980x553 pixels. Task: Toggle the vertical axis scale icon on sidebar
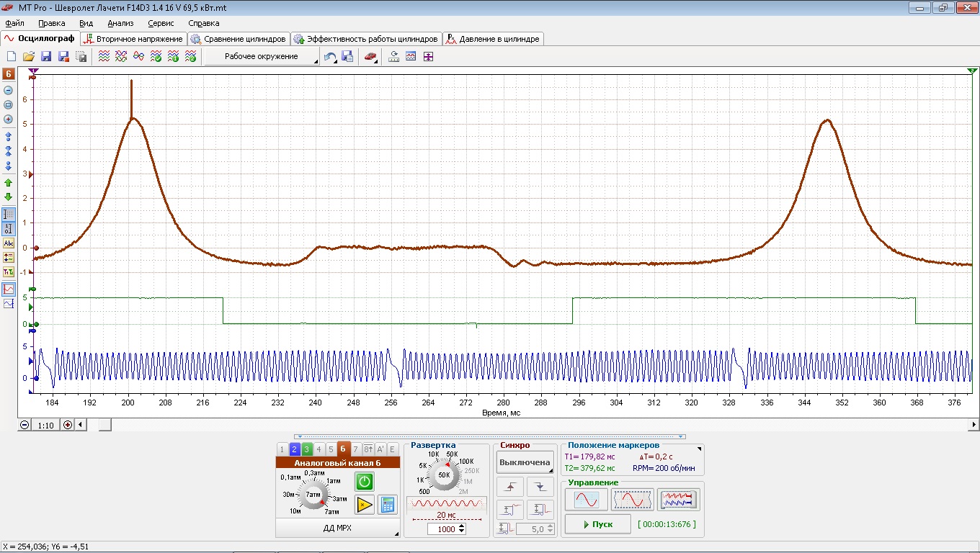coord(9,228)
